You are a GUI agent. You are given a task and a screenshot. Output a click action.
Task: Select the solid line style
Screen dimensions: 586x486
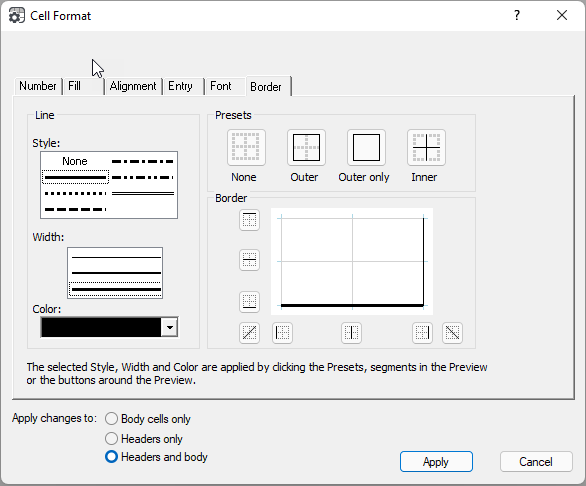pos(75,177)
